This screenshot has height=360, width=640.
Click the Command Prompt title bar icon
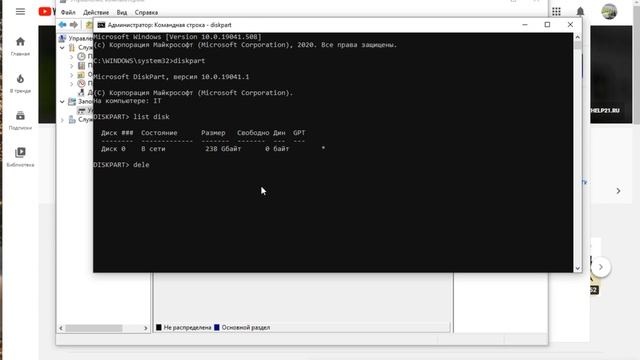tap(101, 25)
